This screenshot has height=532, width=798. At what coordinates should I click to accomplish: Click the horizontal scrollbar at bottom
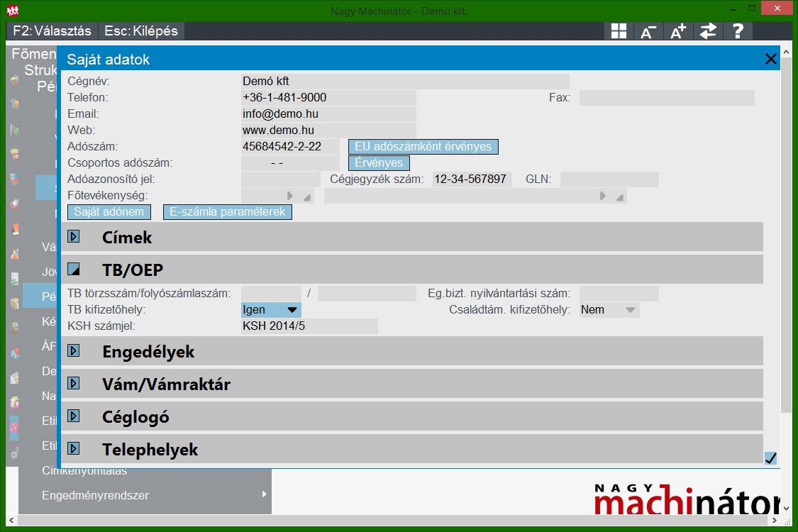[x=393, y=520]
